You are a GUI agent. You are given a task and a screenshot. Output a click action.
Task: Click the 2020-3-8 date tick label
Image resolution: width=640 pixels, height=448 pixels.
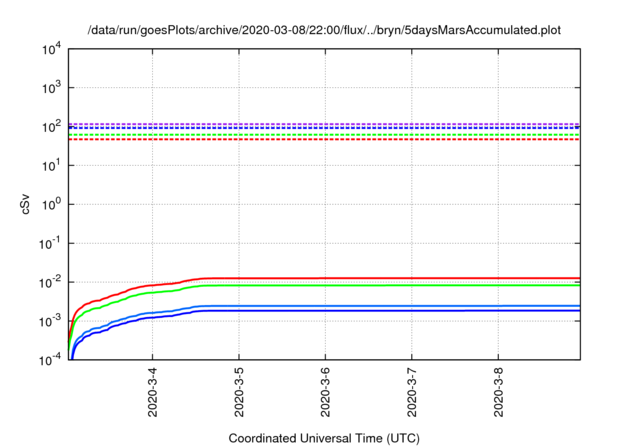[x=498, y=392]
